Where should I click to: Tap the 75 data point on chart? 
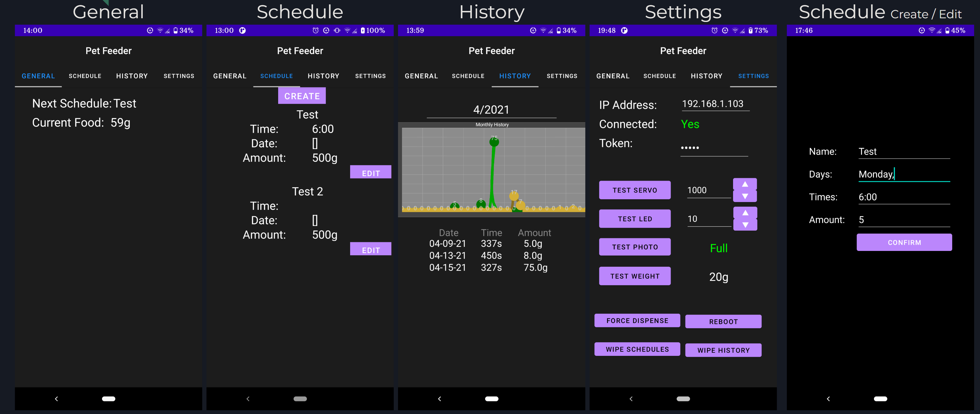pos(494,142)
